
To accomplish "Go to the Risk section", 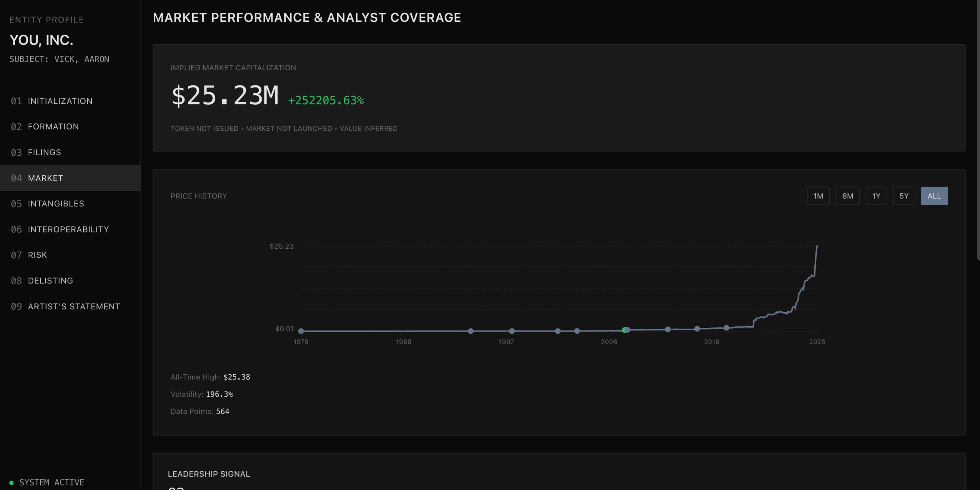I will click(x=37, y=255).
